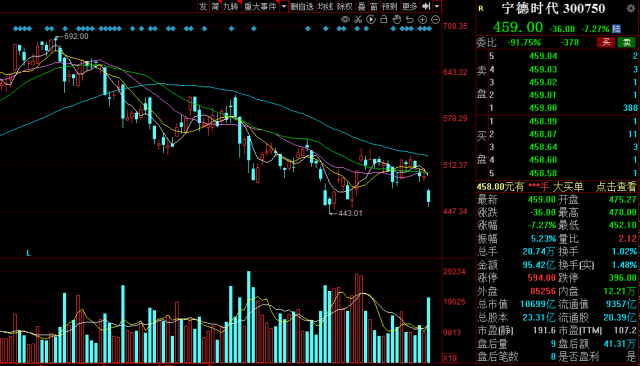Screen dimensions: 640x366
Task: Click the red 买 buy button
Action: click(606, 42)
